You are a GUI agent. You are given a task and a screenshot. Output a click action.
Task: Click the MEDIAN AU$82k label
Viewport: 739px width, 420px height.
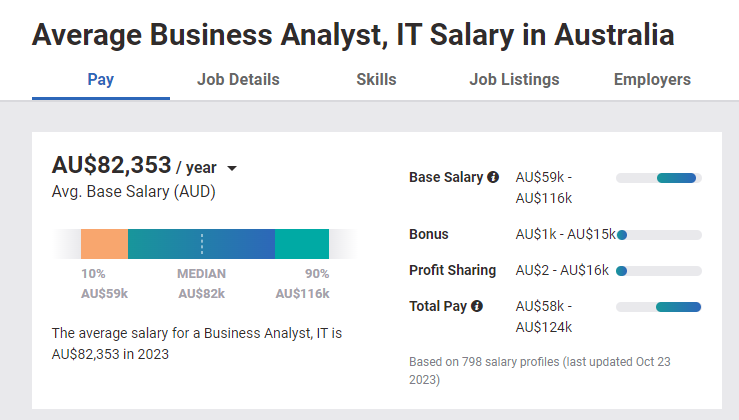pos(202,283)
